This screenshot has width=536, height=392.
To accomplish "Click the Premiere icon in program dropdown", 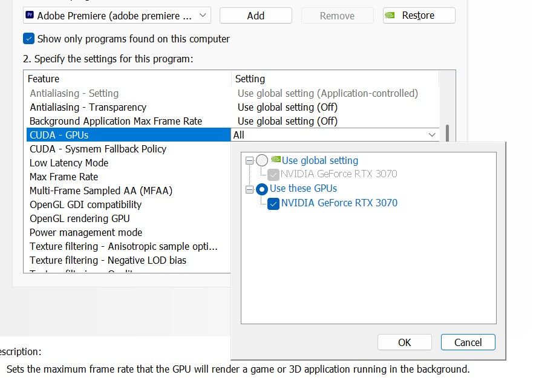I will (30, 15).
